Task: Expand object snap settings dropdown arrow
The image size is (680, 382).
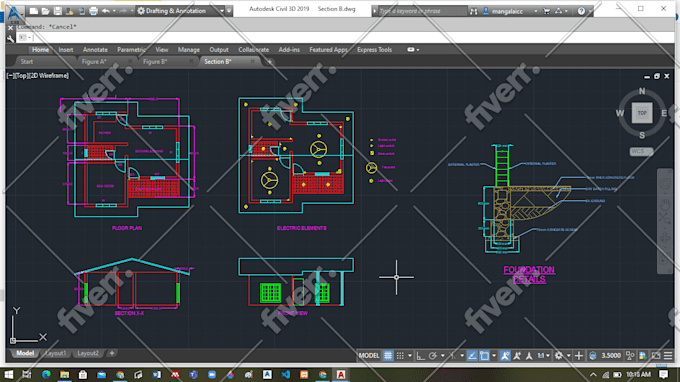Action: point(494,356)
